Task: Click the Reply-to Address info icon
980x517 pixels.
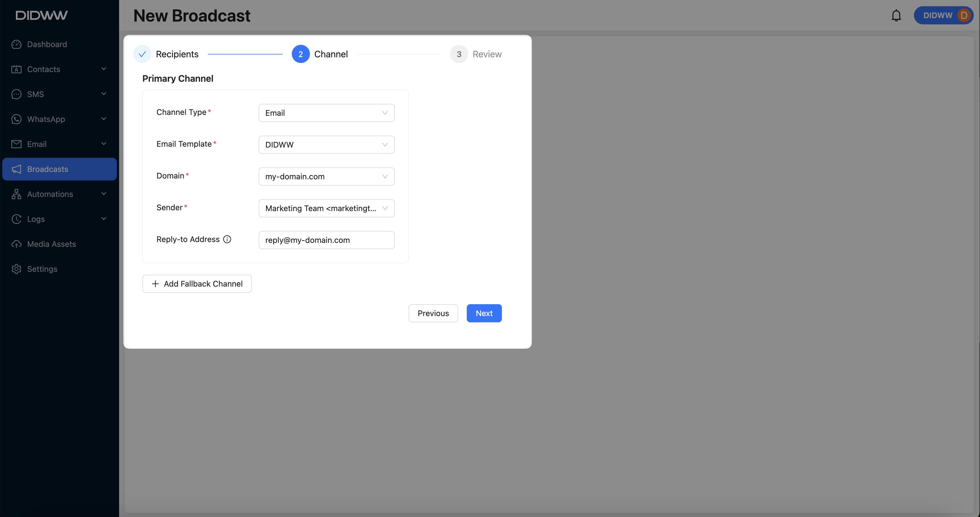Action: (x=227, y=239)
